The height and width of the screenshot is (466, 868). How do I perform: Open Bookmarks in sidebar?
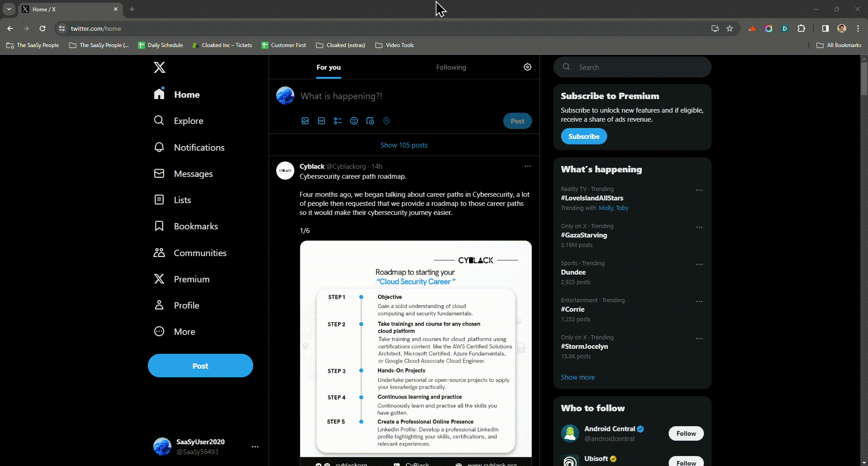tap(186, 226)
